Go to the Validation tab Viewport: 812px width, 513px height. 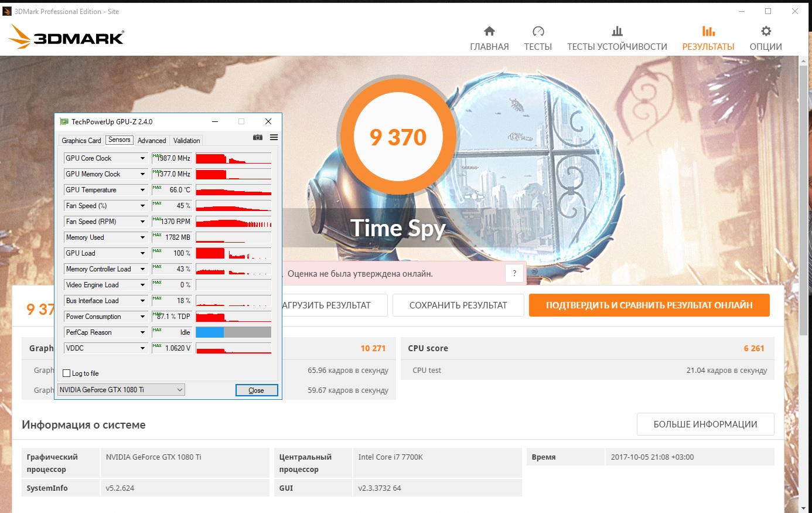click(x=187, y=141)
